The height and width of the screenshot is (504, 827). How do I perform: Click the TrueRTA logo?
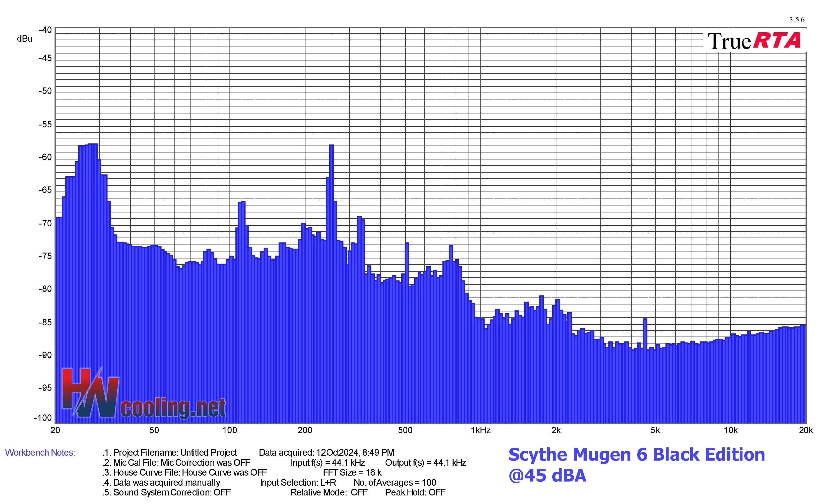coord(754,41)
